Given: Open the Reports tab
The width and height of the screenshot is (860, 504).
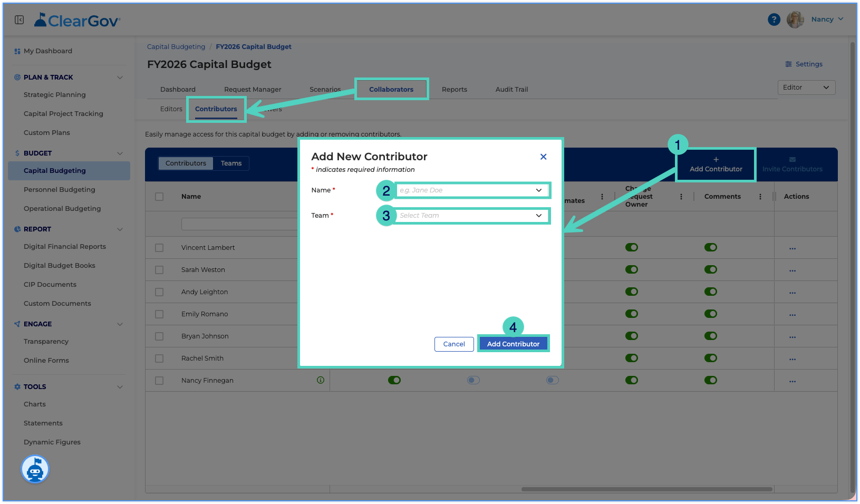Looking at the screenshot, I should pyautogui.click(x=455, y=90).
